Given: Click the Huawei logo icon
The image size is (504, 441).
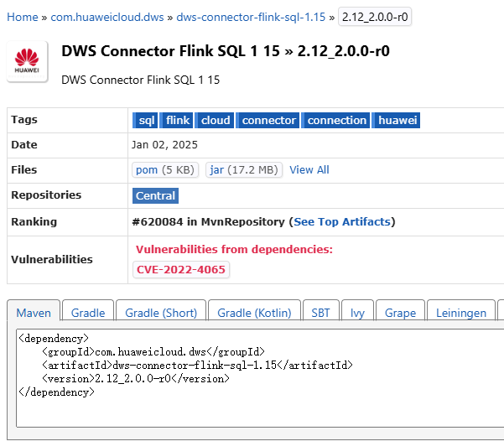Looking at the screenshot, I should coord(27,61).
